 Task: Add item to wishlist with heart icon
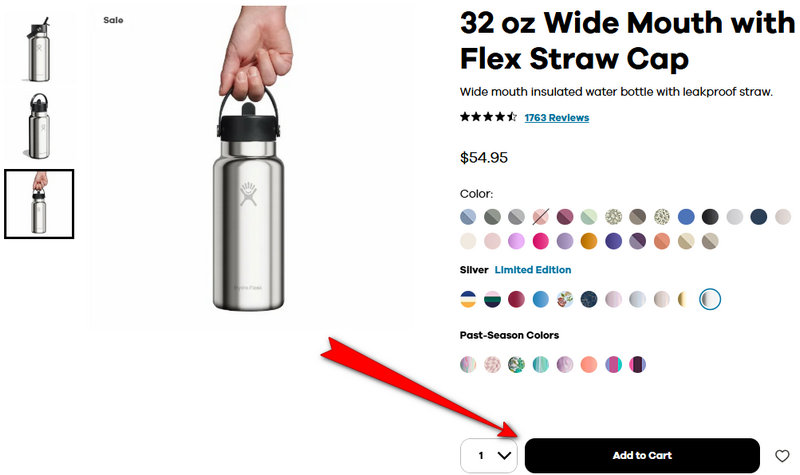pos(782,456)
